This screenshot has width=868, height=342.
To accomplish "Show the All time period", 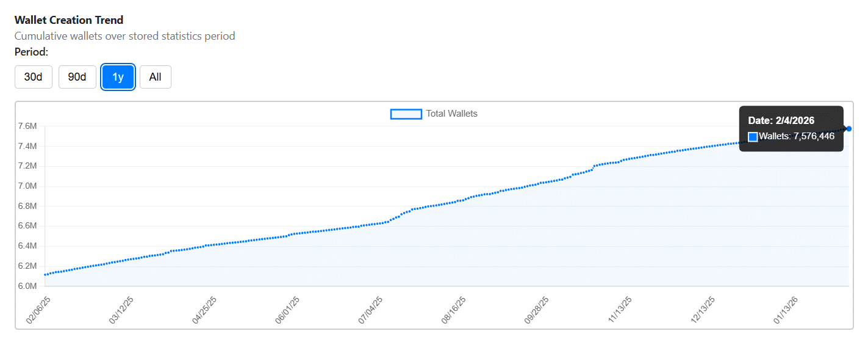I will point(156,77).
